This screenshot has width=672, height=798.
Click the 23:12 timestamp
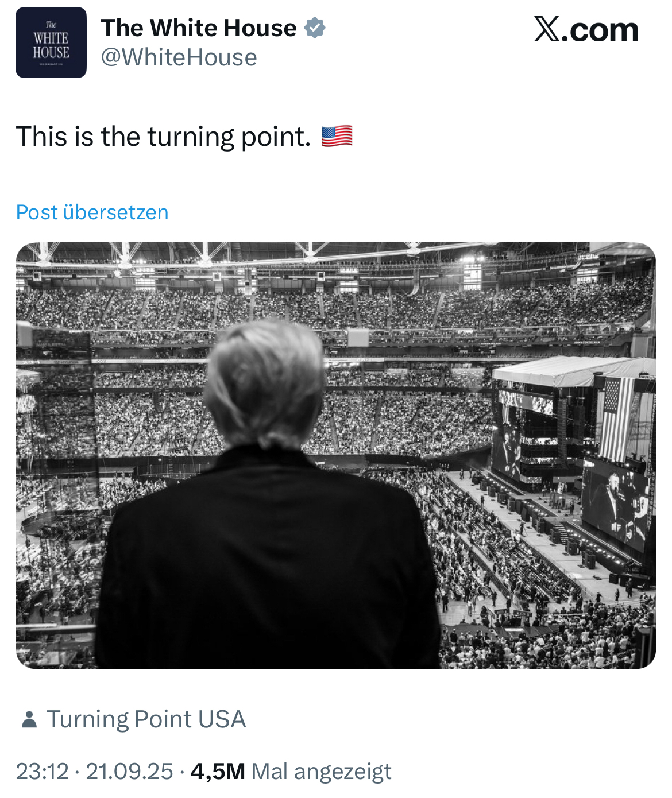pos(43,772)
